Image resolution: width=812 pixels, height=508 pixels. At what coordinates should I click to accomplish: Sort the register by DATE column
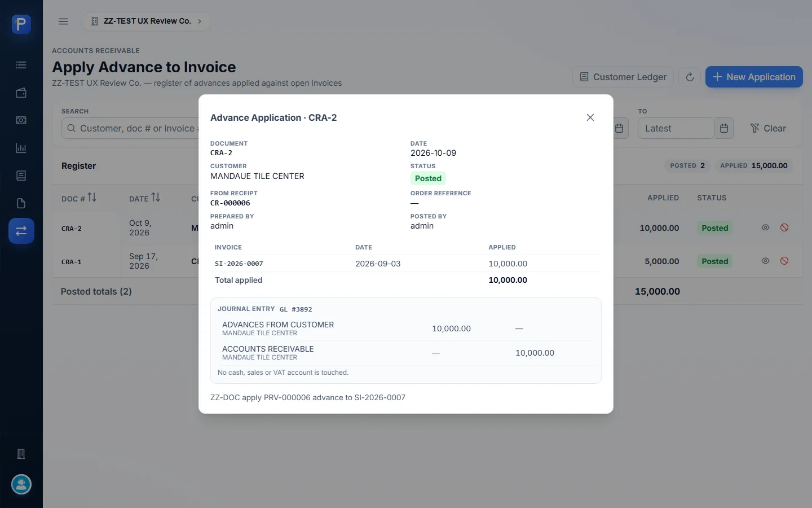pos(144,198)
